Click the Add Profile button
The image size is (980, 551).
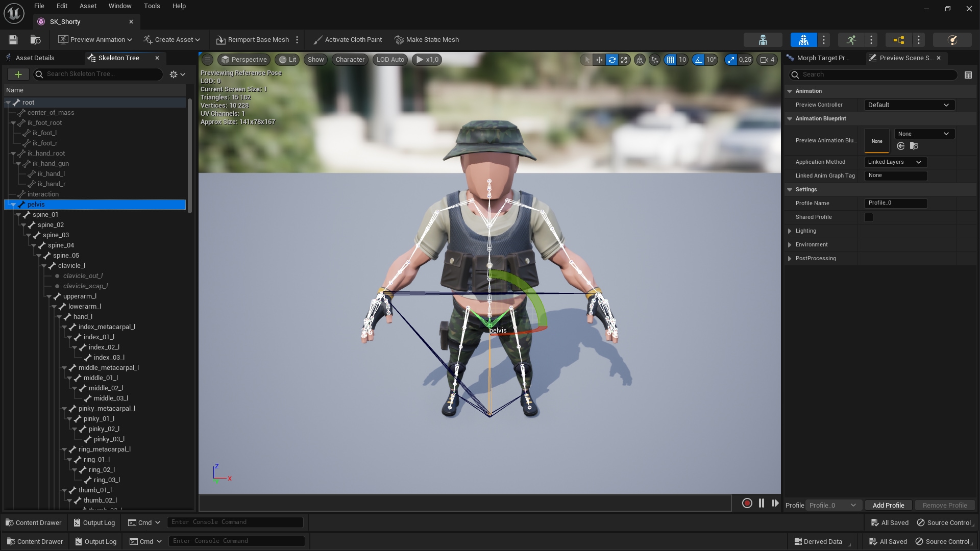point(888,505)
